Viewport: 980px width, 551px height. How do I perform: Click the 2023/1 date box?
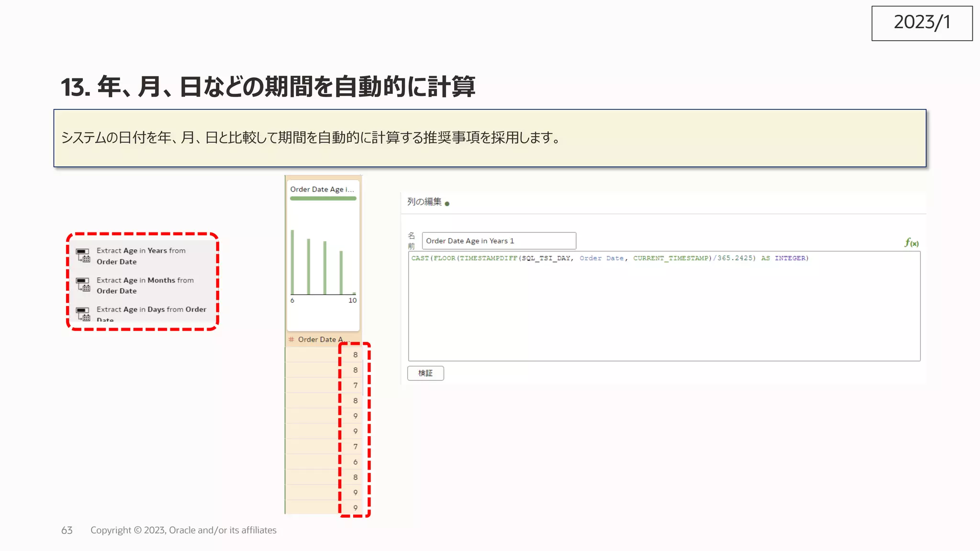pyautogui.click(x=922, y=23)
